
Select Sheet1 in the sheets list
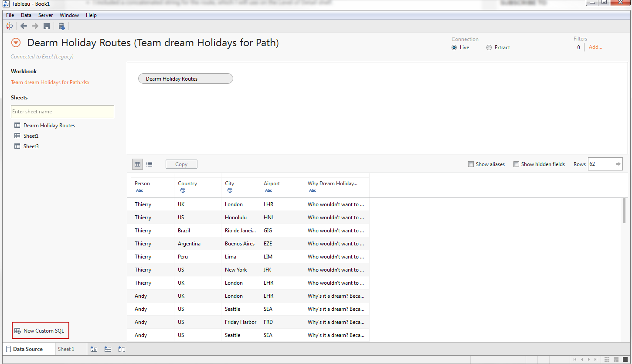point(31,136)
